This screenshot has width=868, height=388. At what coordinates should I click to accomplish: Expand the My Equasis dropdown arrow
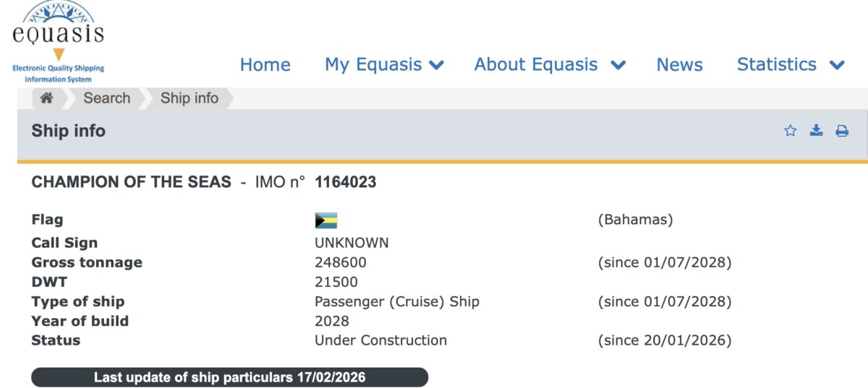(x=436, y=65)
